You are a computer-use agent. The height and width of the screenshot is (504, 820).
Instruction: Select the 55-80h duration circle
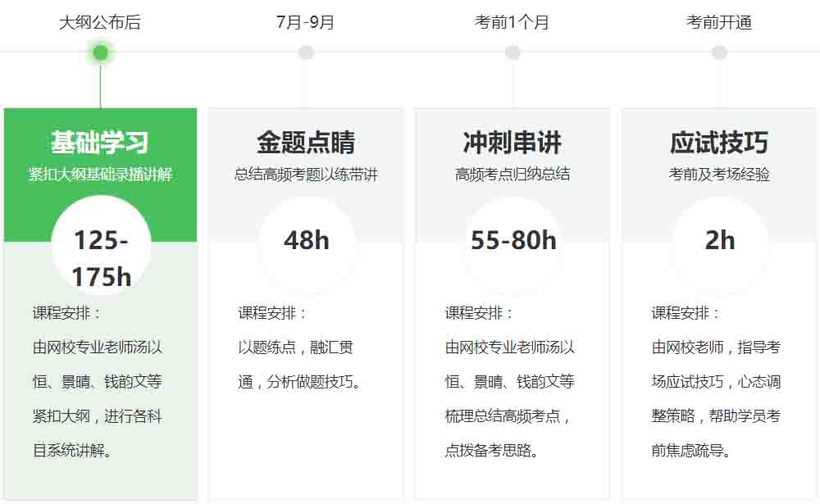tap(513, 241)
